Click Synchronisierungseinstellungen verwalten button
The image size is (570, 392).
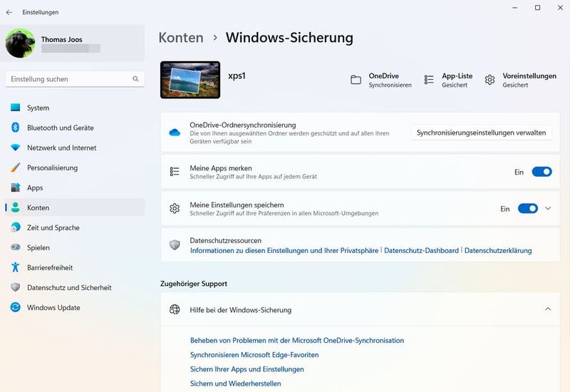click(481, 133)
